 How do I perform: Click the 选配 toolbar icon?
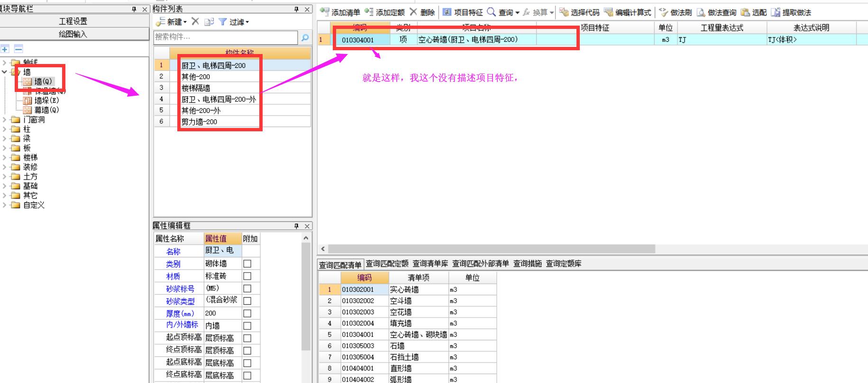[x=745, y=12]
